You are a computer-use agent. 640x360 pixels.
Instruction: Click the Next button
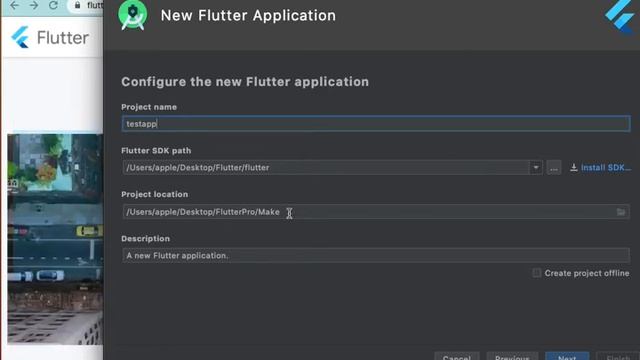tap(567, 356)
